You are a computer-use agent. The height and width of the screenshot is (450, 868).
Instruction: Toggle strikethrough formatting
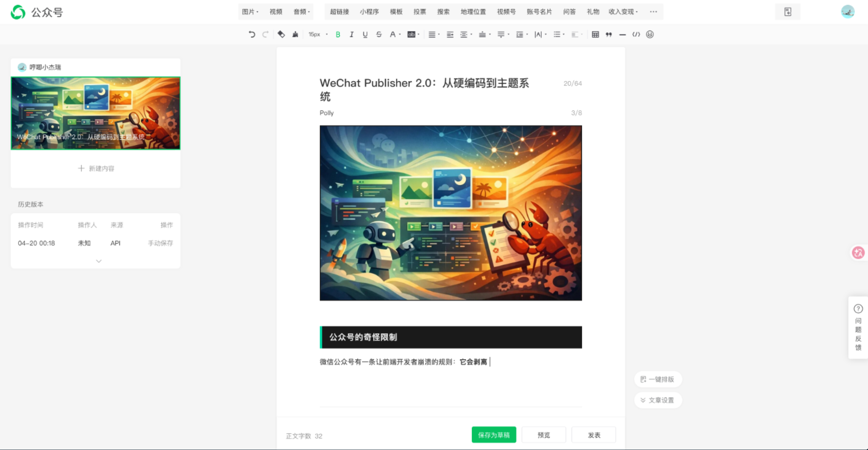(x=379, y=34)
